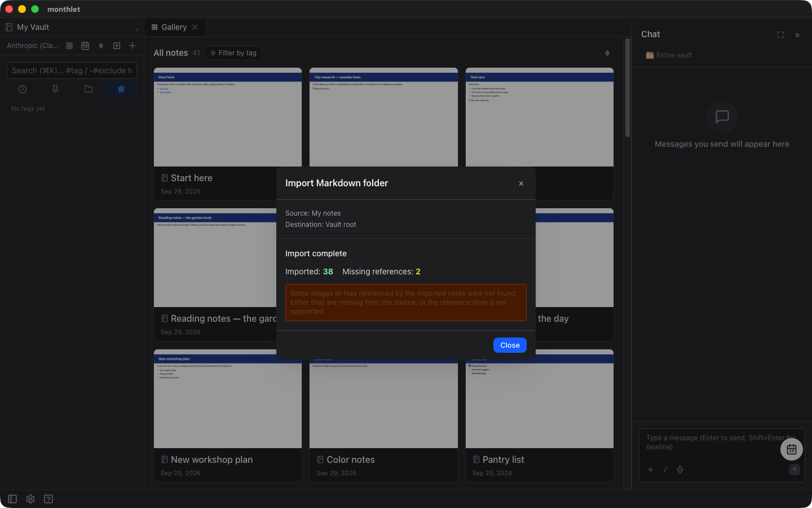Start voice input with microphone icon
The image size is (812, 508).
pos(680,470)
